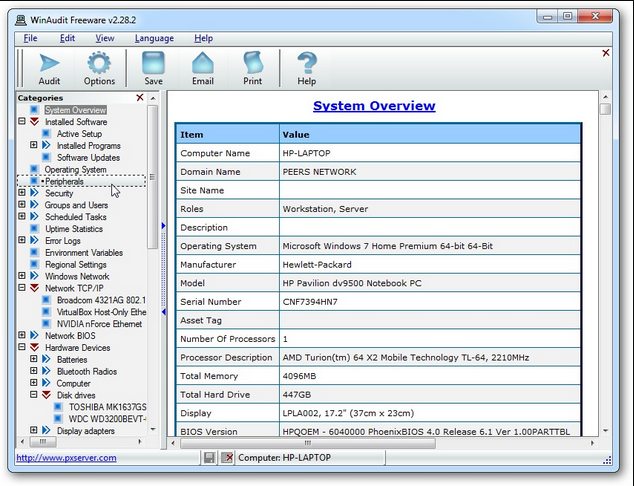Expand the Security category

click(22, 192)
